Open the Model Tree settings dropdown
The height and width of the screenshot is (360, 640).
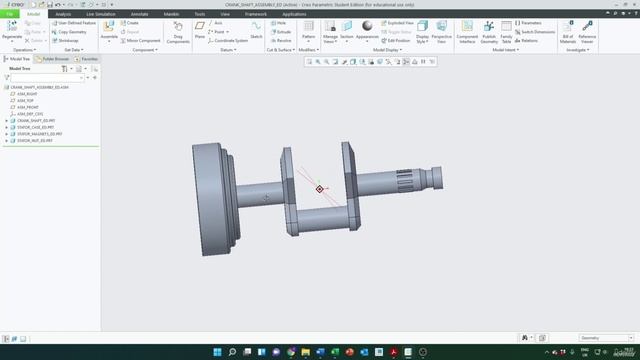click(x=67, y=69)
